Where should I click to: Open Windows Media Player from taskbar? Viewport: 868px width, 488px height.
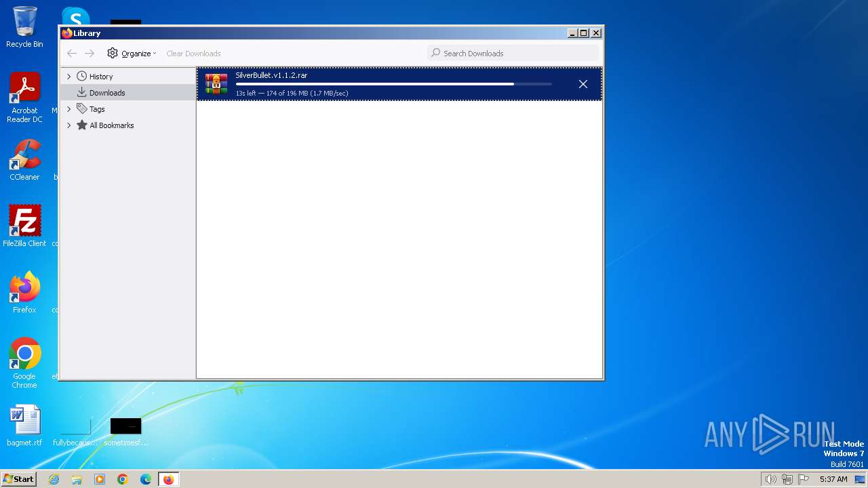100,479
